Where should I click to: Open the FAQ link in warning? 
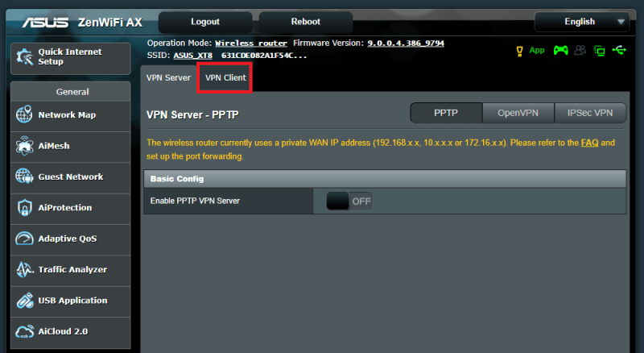tap(589, 143)
